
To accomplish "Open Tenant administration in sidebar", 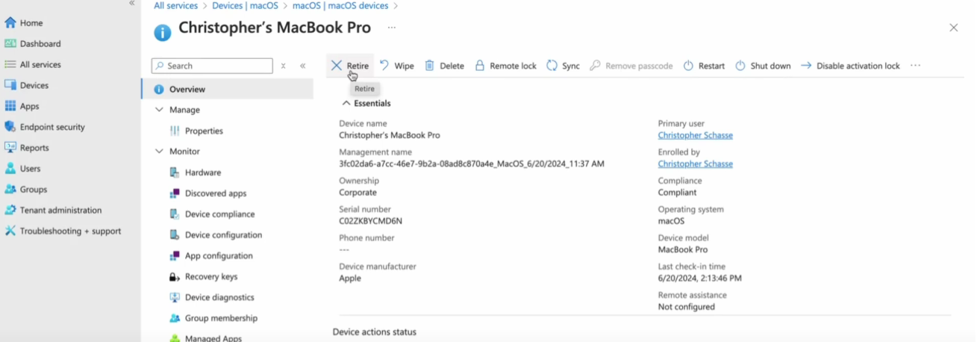I will (60, 211).
